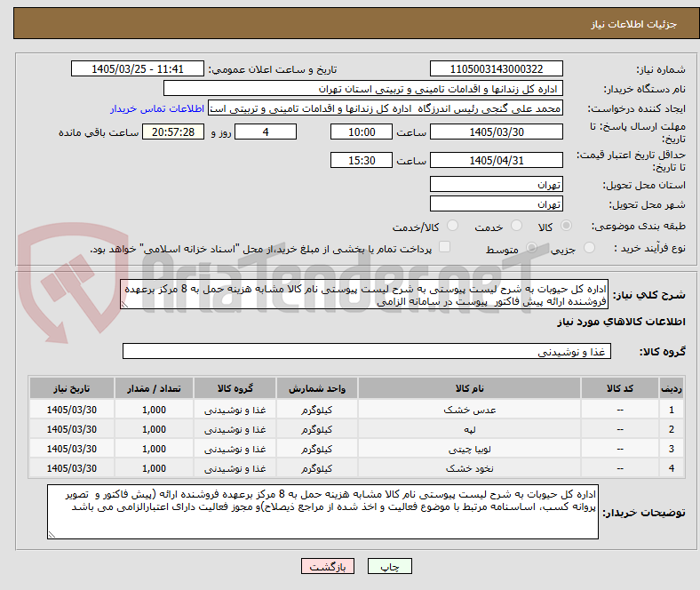Click the response deadline date 1405/03/30 field
Viewport: 700px width, 590px height.
coord(496,132)
